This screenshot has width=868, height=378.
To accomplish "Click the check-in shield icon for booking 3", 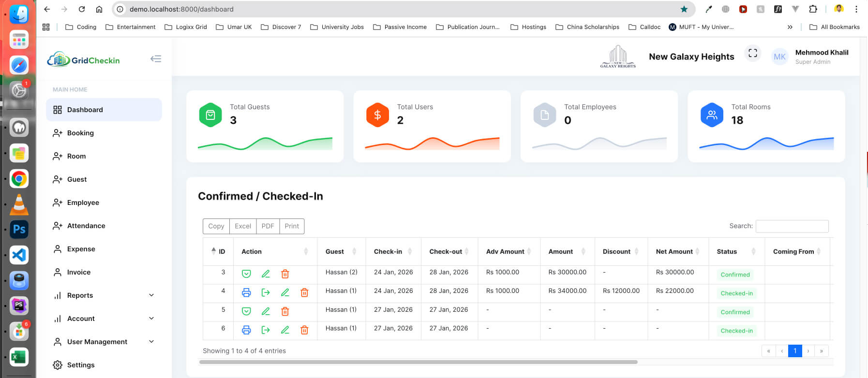I will pos(246,274).
